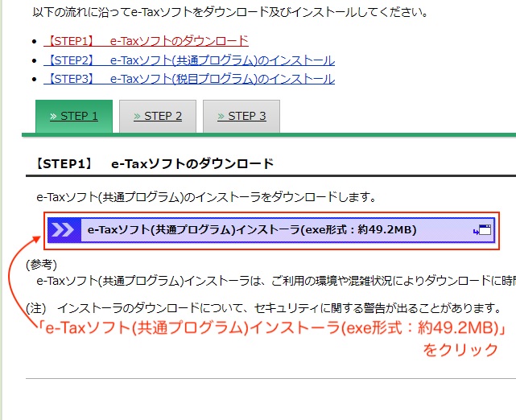Open the STEP3 税目プログラムのインストール link
The width and height of the screenshot is (516, 420).
click(x=189, y=80)
